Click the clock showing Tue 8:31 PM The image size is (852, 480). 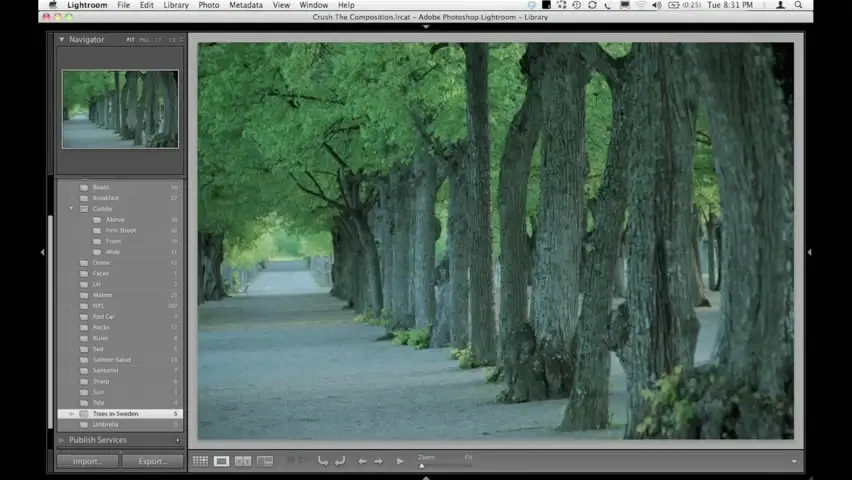(x=730, y=5)
